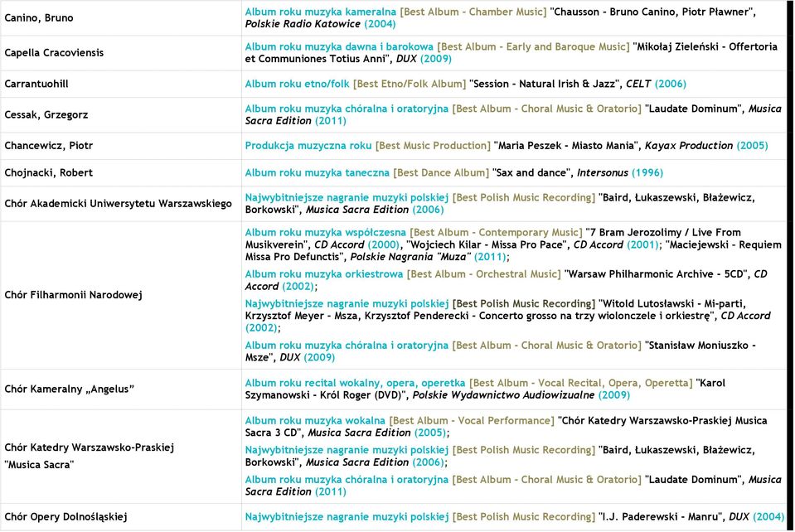Screen dimensions: 795x532
Task: Select label name 'Intersonus'
Action: pos(603,172)
